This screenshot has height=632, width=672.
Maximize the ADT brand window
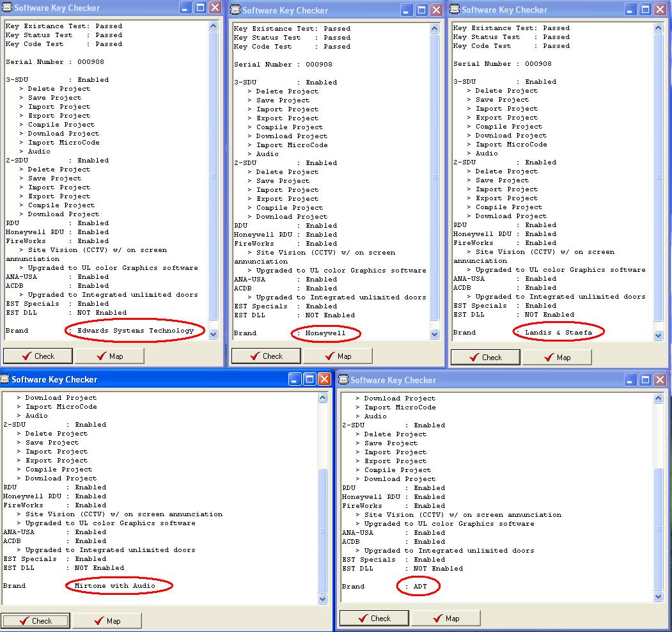645,380
